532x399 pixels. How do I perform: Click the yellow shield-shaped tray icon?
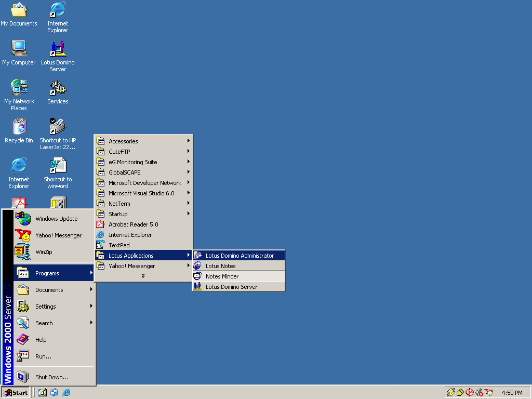click(x=460, y=393)
